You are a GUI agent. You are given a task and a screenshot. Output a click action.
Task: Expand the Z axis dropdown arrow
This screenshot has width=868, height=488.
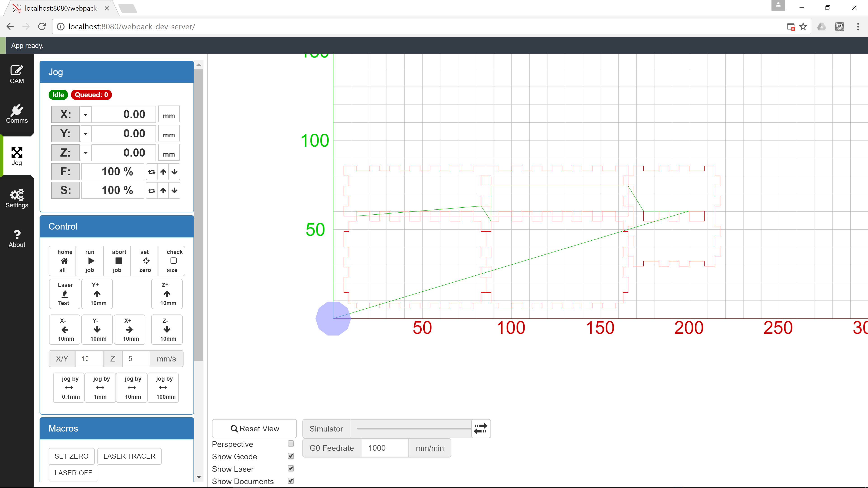coord(86,153)
